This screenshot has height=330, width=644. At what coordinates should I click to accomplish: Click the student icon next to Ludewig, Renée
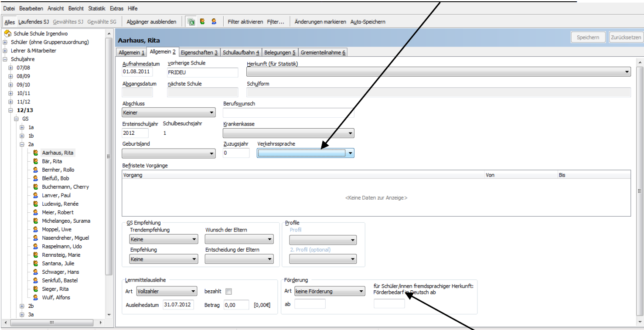pyautogui.click(x=36, y=204)
